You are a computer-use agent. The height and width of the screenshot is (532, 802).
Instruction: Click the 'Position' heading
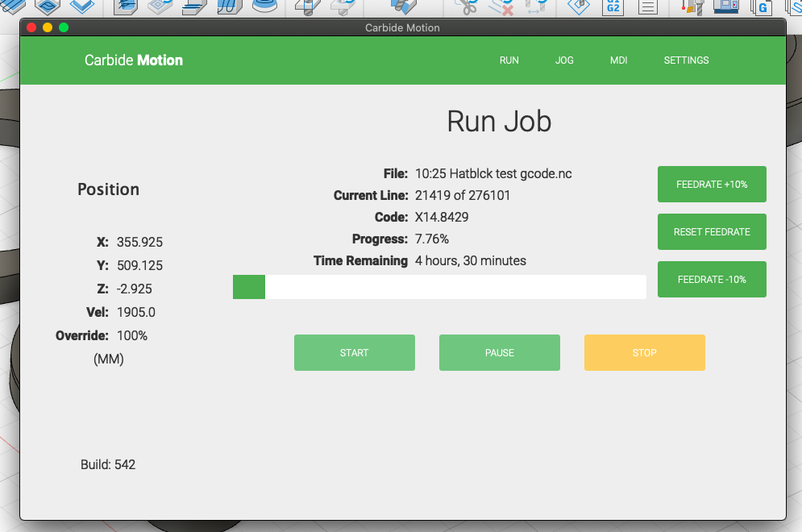click(109, 189)
